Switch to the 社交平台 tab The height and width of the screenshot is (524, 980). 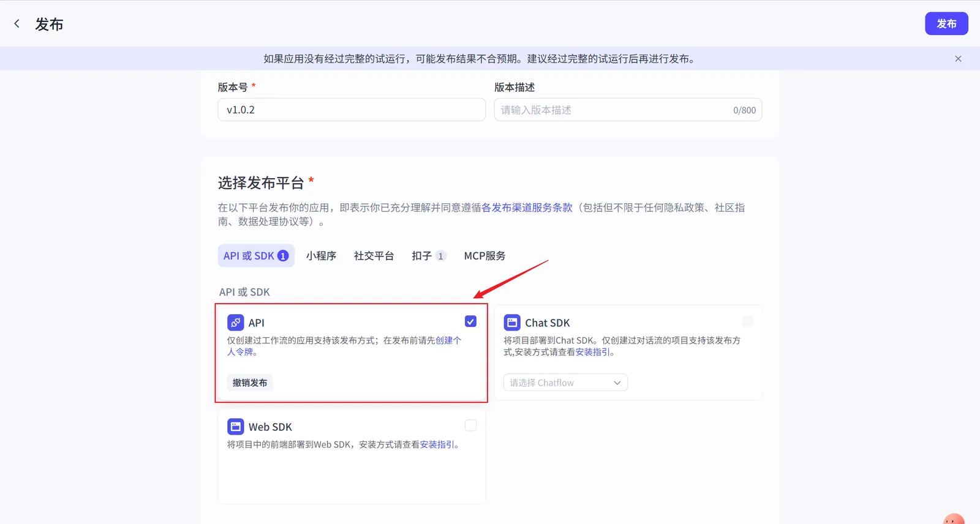click(374, 256)
